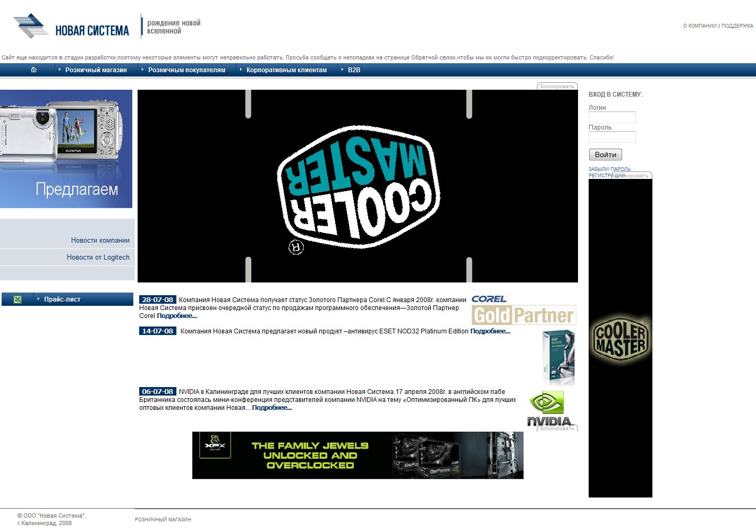Click the 28-07-08 news date label
The image size is (756, 532).
click(158, 299)
